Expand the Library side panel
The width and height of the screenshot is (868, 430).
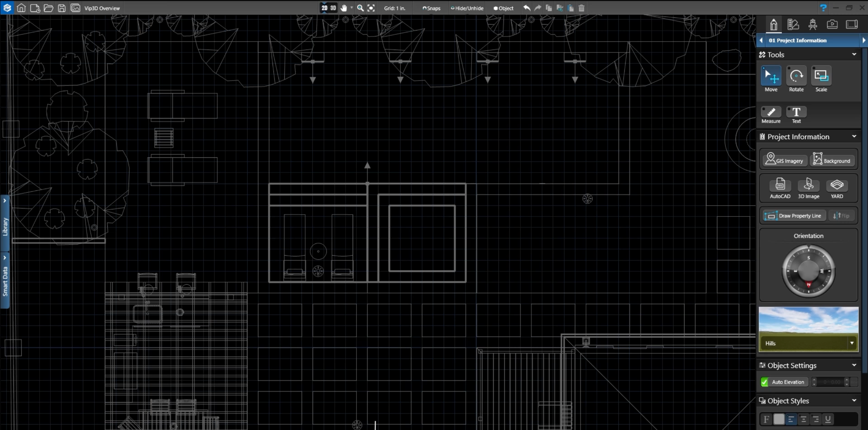(x=5, y=222)
